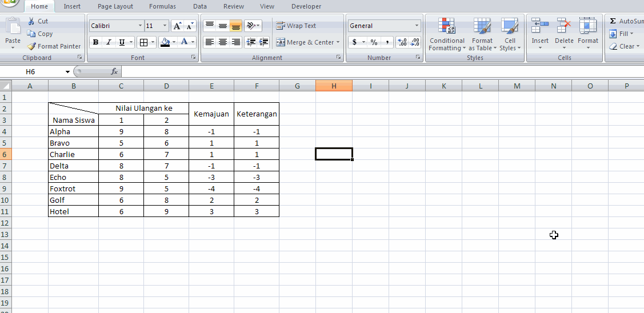Viewport: 644px width, 313px height.
Task: Increase font size with Grow Font
Action: 177,26
